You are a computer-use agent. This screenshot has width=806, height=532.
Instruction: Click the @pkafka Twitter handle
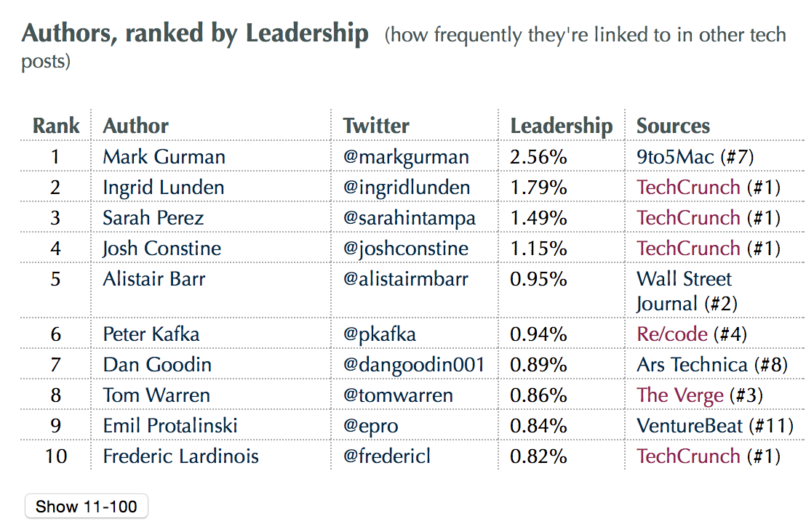(x=380, y=334)
